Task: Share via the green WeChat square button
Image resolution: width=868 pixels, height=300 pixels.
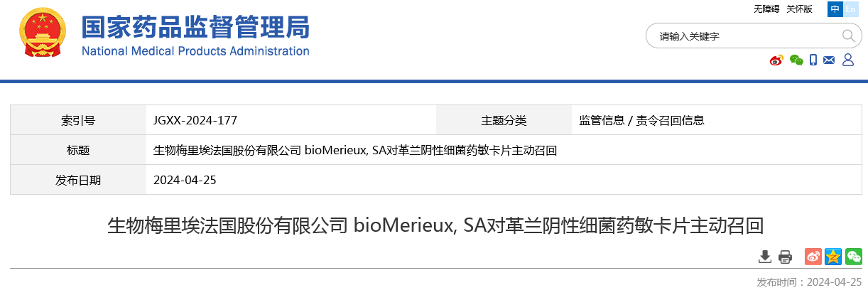Action: 853,257
